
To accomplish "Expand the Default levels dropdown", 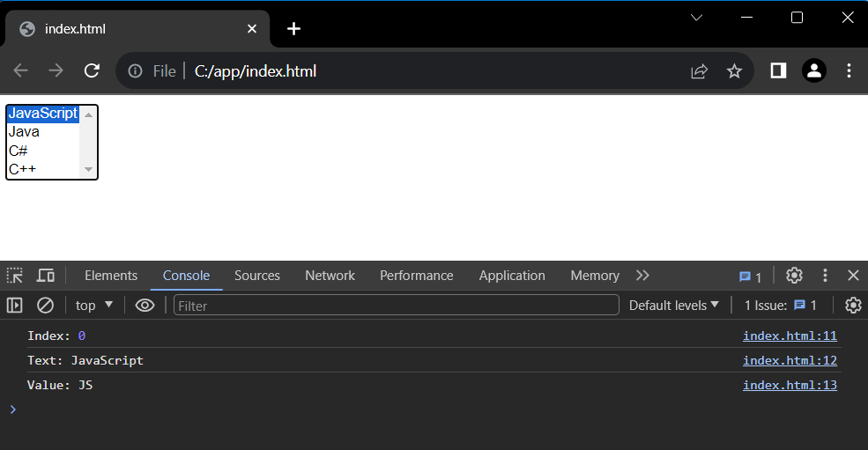I will click(x=674, y=306).
